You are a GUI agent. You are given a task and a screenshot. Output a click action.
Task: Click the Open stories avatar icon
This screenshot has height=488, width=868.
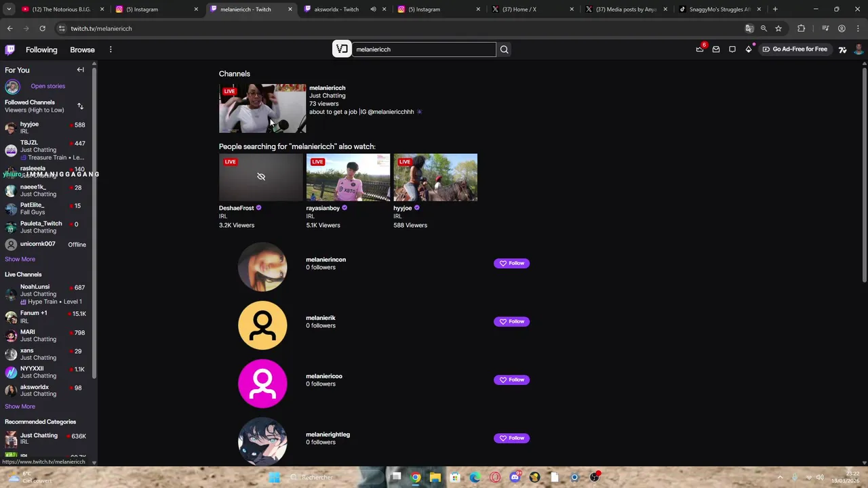pos(12,87)
